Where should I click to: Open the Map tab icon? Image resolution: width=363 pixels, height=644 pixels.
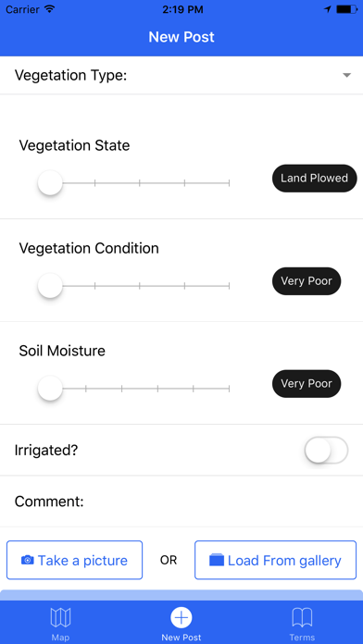tap(60, 617)
